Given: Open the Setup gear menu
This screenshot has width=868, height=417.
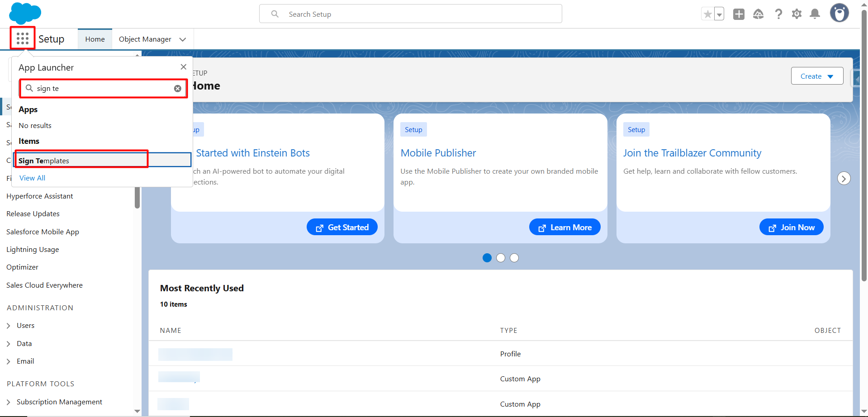Looking at the screenshot, I should (x=797, y=14).
